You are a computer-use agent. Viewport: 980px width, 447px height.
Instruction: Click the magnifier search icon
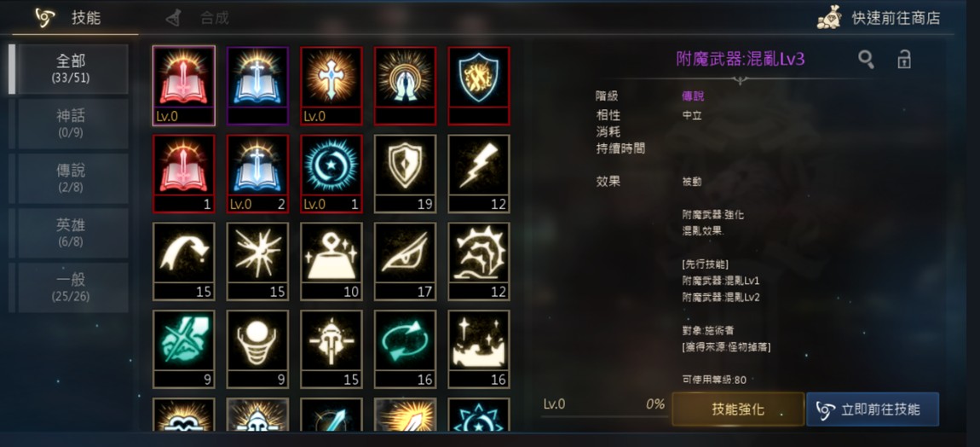tap(866, 60)
